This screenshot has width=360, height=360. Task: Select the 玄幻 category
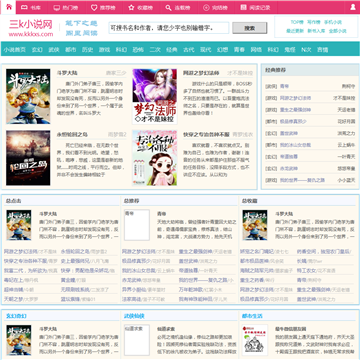[x=37, y=50]
